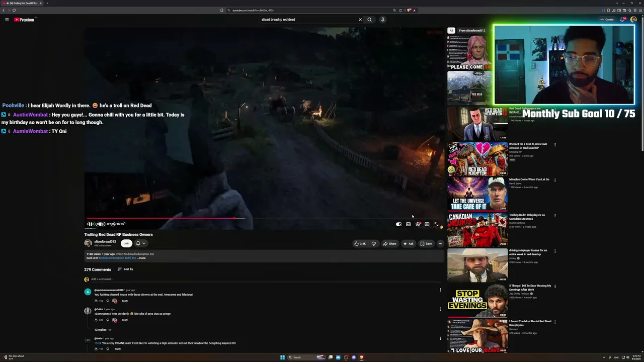The image size is (644, 362).
Task: Open YouTube notifications bell in header
Action: tap(622, 20)
